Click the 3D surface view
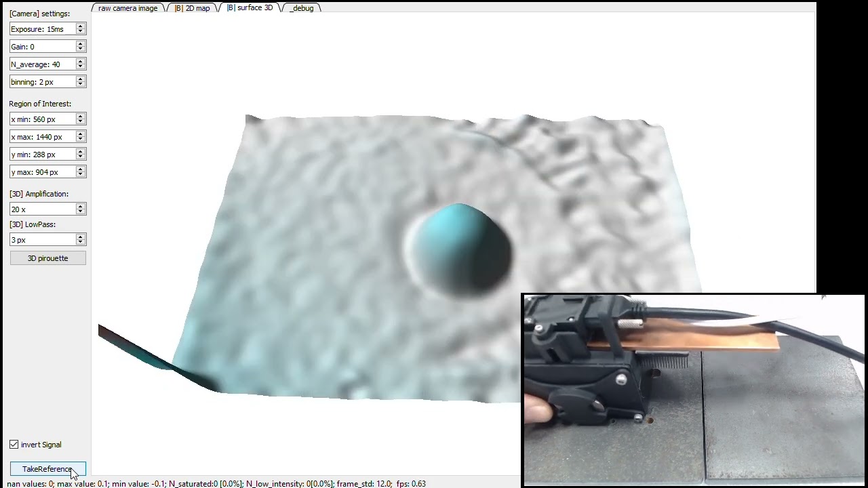This screenshot has height=488, width=868. click(453, 244)
